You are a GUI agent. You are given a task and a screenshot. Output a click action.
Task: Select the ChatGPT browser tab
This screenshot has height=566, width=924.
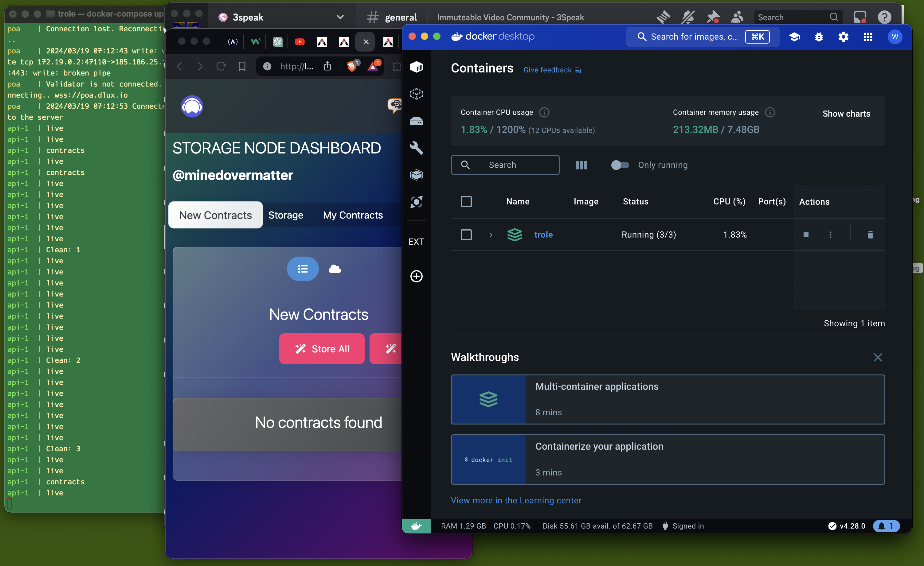coord(277,41)
